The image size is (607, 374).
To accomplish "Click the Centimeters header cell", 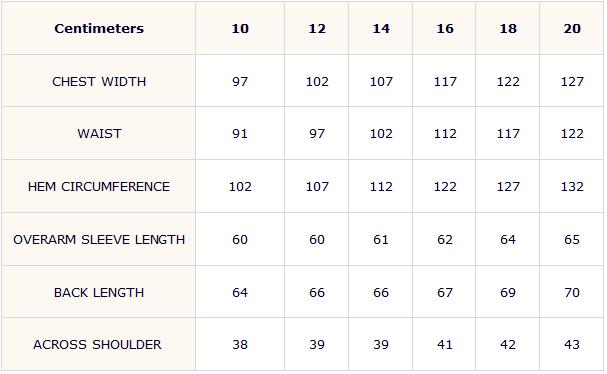I will 99,28.
